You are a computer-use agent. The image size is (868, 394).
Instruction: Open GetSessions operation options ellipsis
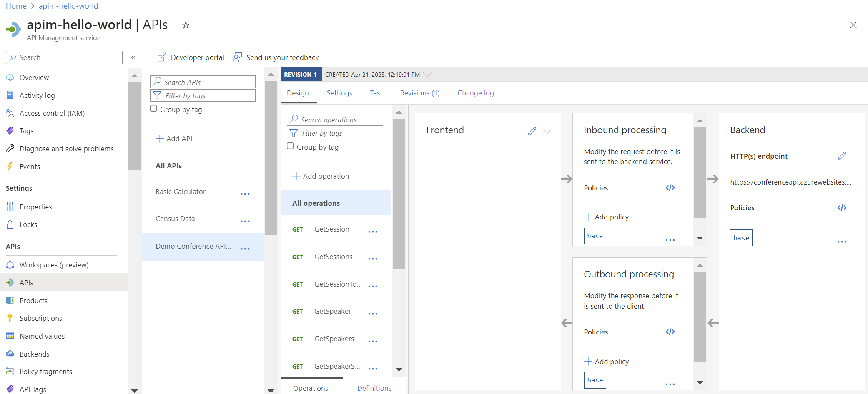pos(373,259)
